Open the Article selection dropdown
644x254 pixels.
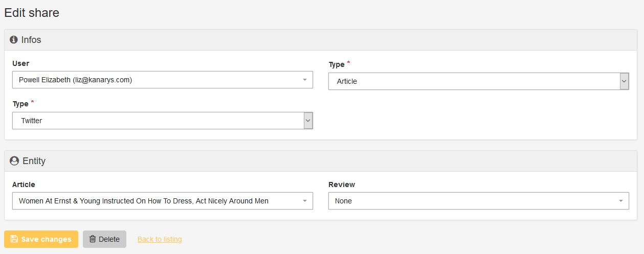[163, 201]
